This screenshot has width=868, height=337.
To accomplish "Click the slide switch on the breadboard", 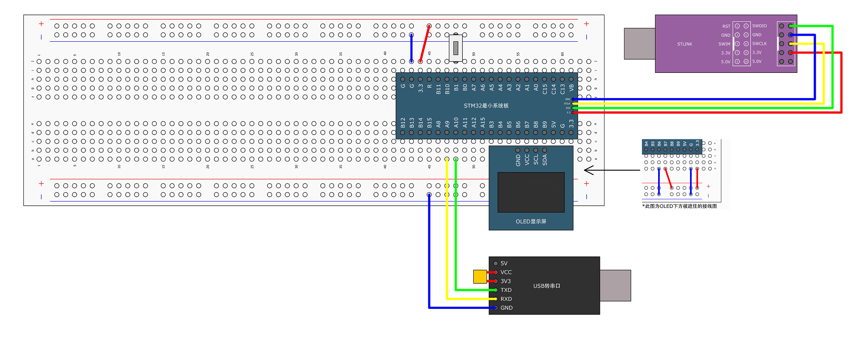I will click(x=455, y=47).
